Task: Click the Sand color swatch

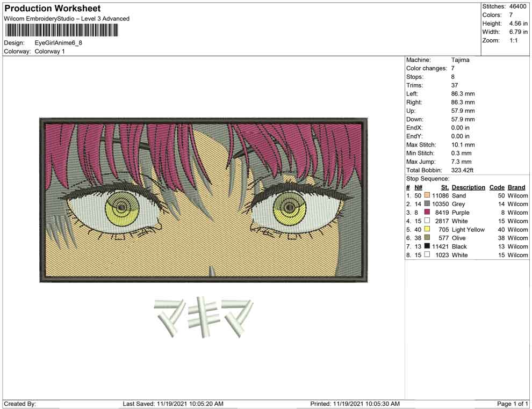Action: [x=427, y=195]
